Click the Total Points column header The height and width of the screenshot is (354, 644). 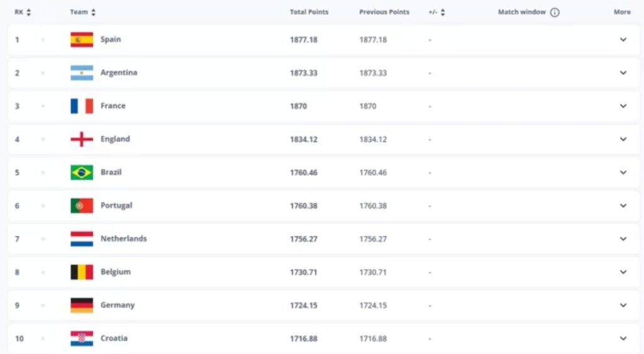309,12
